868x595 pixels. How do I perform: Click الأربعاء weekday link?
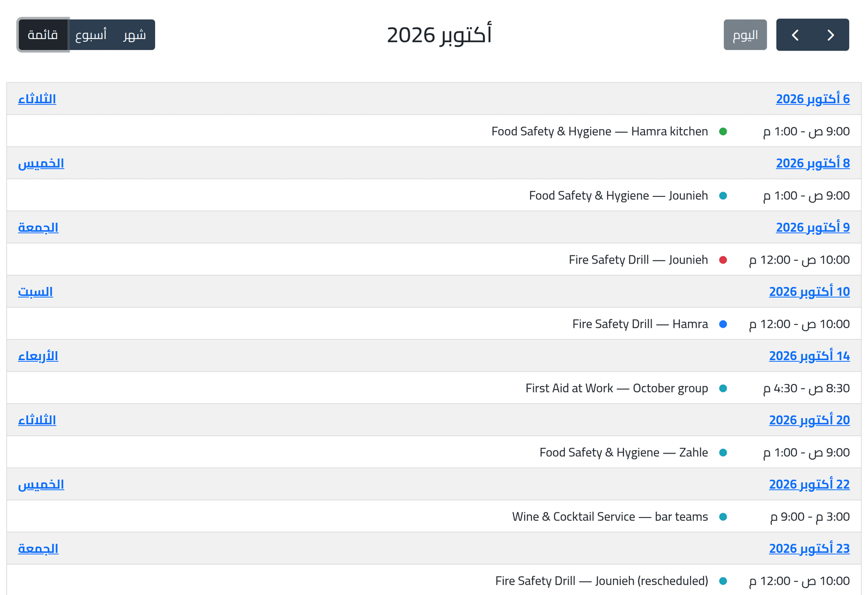pos(38,356)
